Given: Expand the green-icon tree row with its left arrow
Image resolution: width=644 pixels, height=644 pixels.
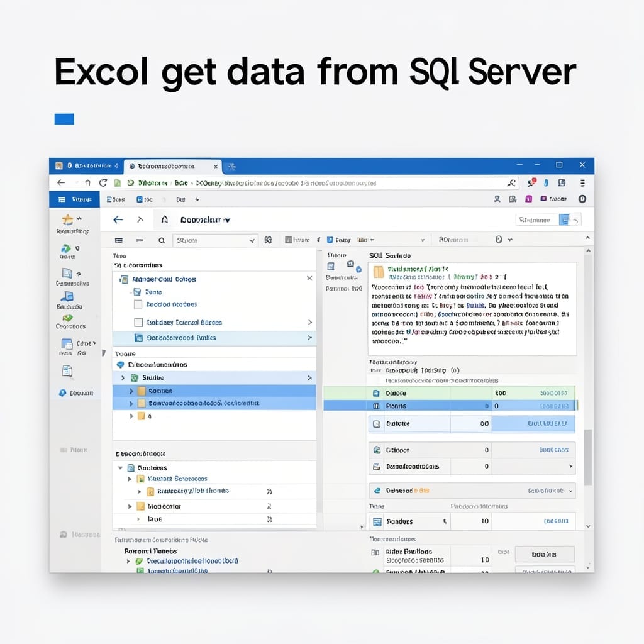Looking at the screenshot, I should pyautogui.click(x=123, y=378).
